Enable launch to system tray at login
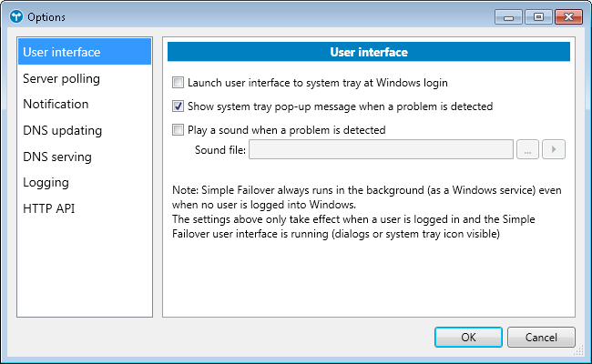Screen dimensions: 592x364 pos(179,82)
